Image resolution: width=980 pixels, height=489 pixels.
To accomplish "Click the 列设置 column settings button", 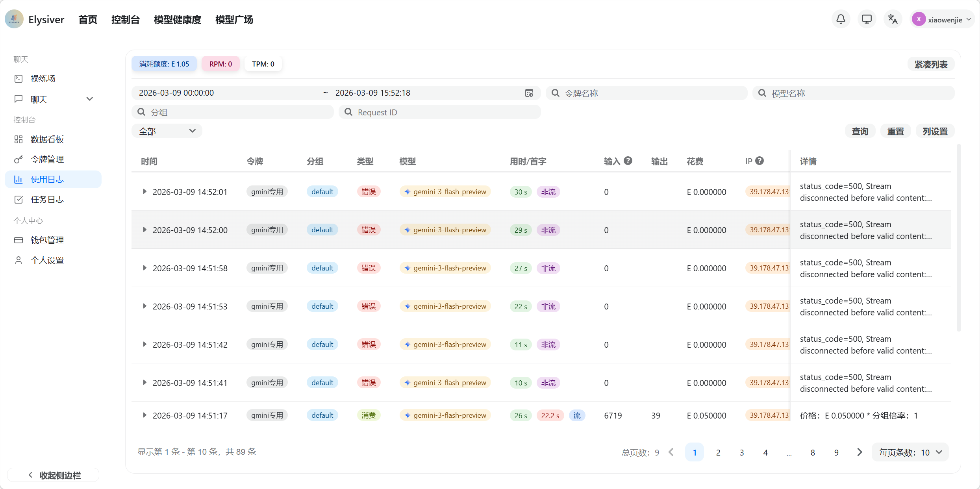I will click(935, 131).
